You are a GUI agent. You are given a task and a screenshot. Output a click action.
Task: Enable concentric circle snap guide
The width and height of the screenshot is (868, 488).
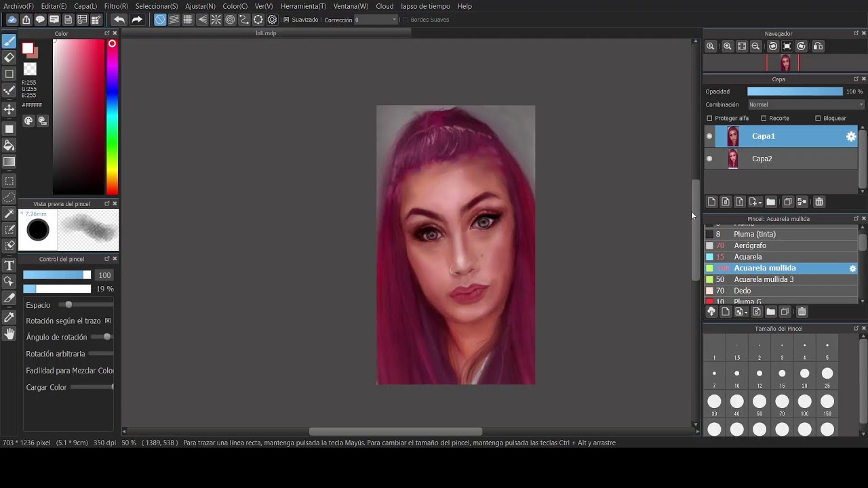point(230,20)
